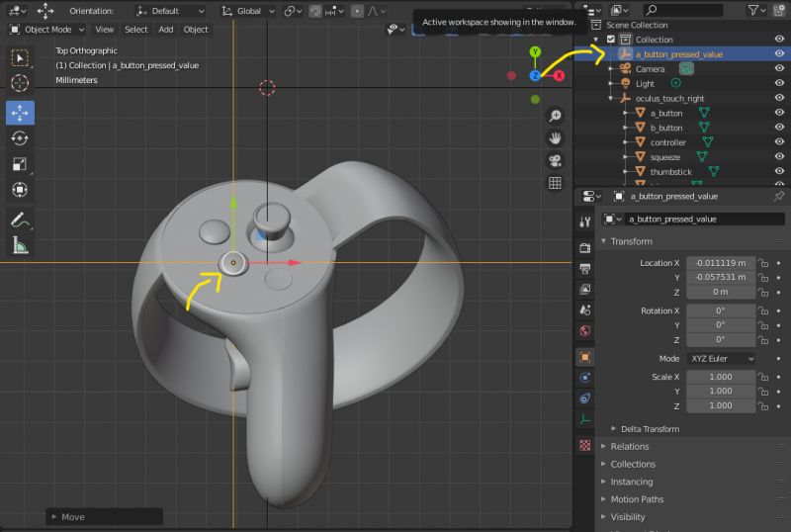Open the Orientation Default dropdown
The height and width of the screenshot is (532, 791).
pos(170,11)
